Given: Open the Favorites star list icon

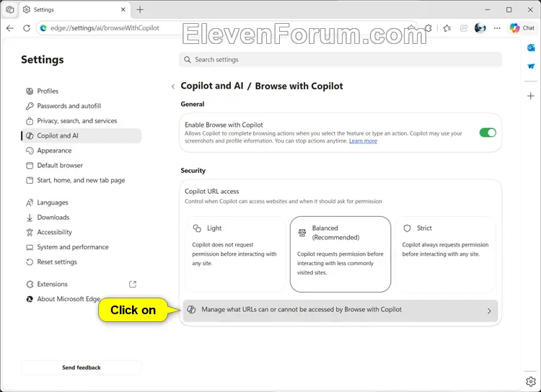Looking at the screenshot, I should pyautogui.click(x=447, y=28).
